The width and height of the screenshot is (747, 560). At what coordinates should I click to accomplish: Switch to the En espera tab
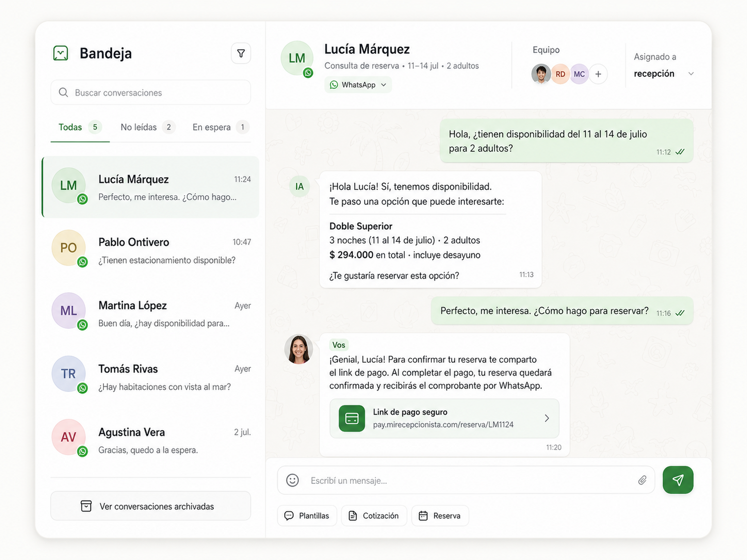221,127
